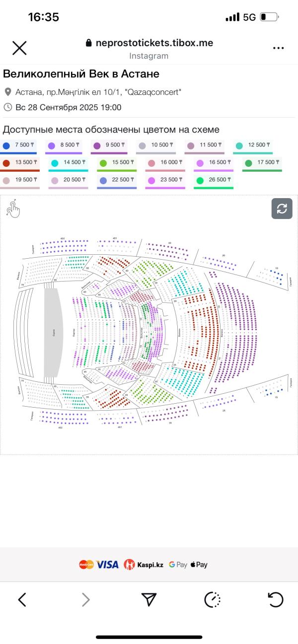The height and width of the screenshot is (644, 298).
Task: Tap the venue address with location pin
Action: pyautogui.click(x=93, y=92)
